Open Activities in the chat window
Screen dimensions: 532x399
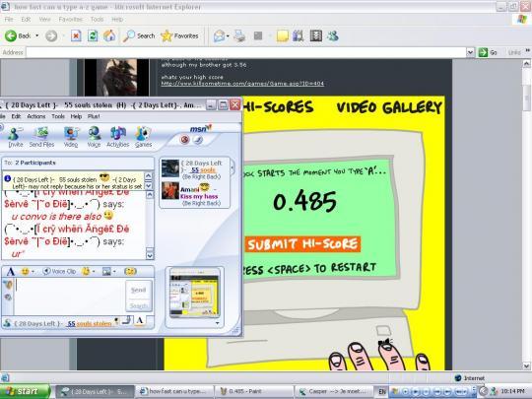point(118,137)
